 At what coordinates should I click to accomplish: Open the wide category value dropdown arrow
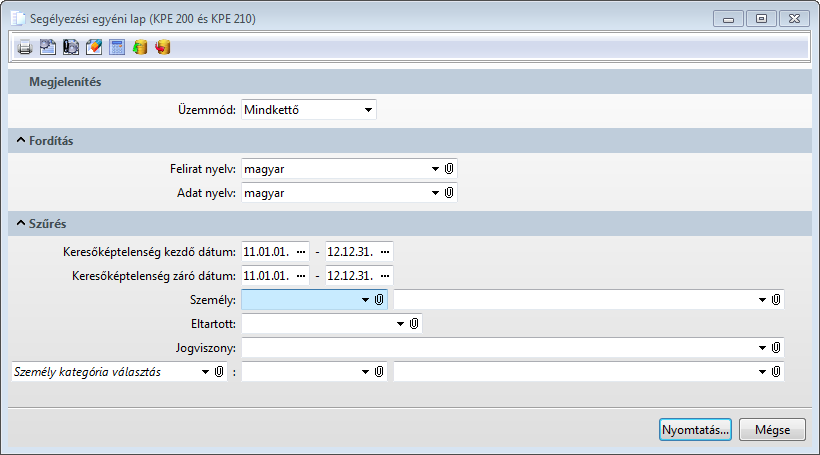(762, 372)
